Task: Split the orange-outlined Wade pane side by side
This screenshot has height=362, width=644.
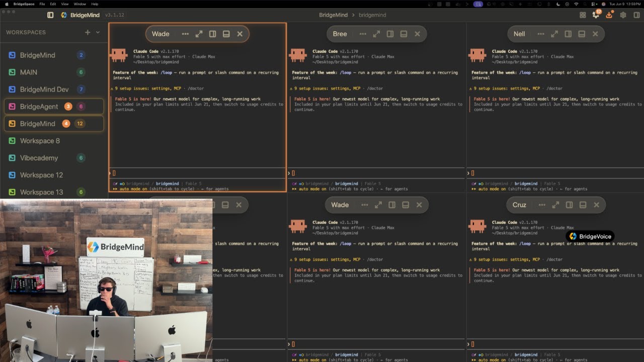Action: pos(212,34)
